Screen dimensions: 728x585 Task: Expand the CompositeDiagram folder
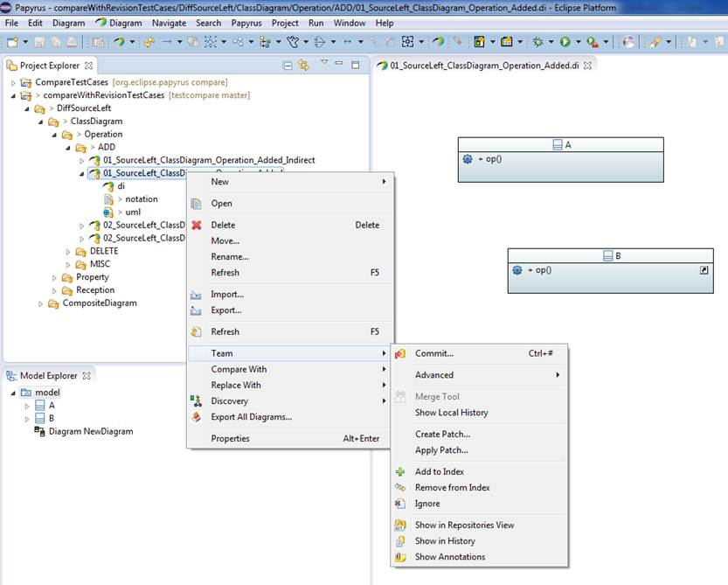coord(40,304)
